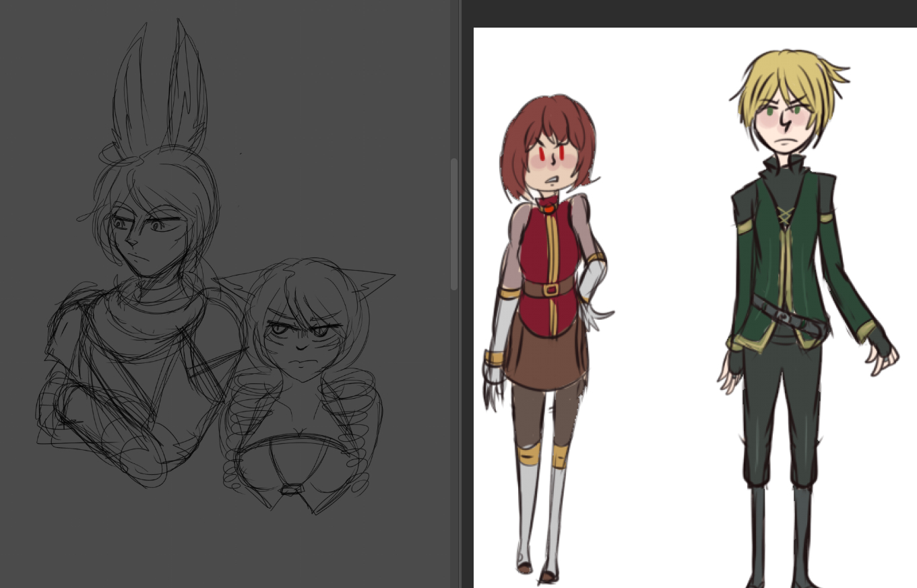Viewport: 917px width, 588px height.
Task: Click the dark title strip above the white canvas
Action: (687, 13)
